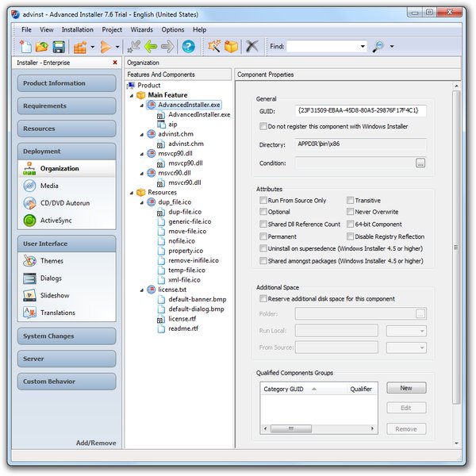Open the Options menu
The width and height of the screenshot is (476, 476).
point(172,29)
